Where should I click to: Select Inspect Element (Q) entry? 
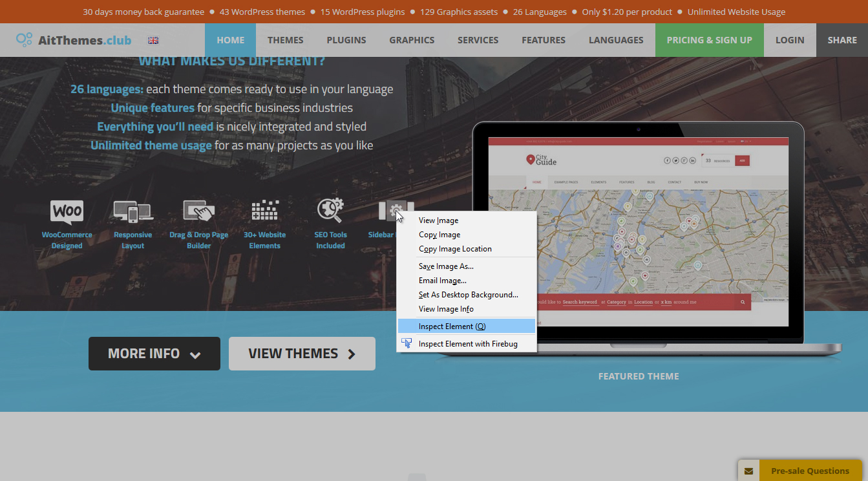pos(466,326)
